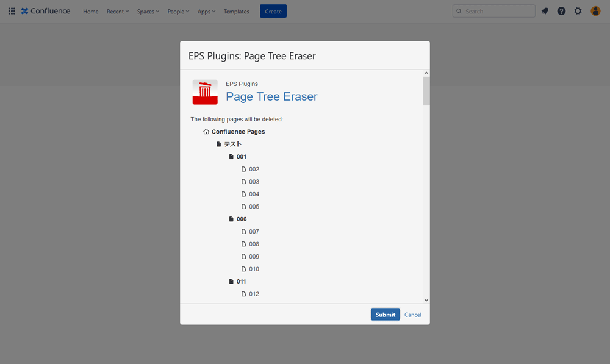The height and width of the screenshot is (364, 610).
Task: Click the page icon beside 003
Action: (243, 182)
